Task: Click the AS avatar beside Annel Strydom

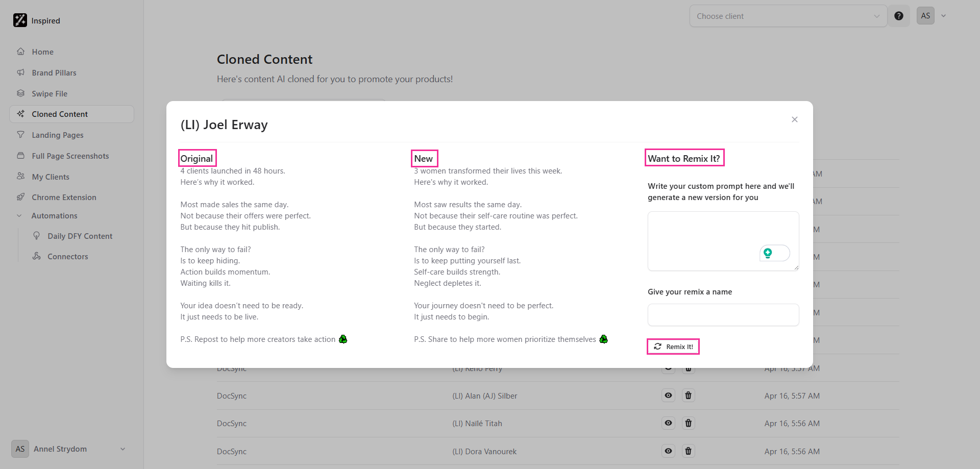Action: point(20,449)
